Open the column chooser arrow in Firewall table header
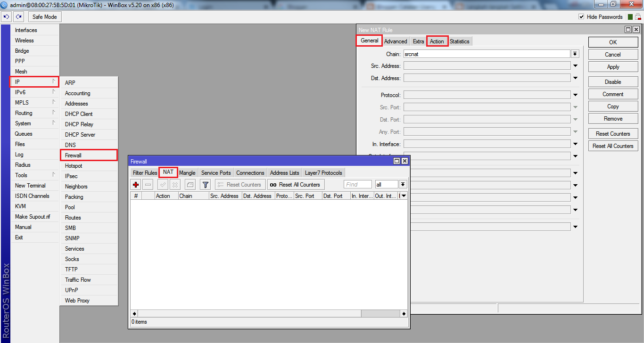This screenshot has height=343, width=644. point(404,196)
